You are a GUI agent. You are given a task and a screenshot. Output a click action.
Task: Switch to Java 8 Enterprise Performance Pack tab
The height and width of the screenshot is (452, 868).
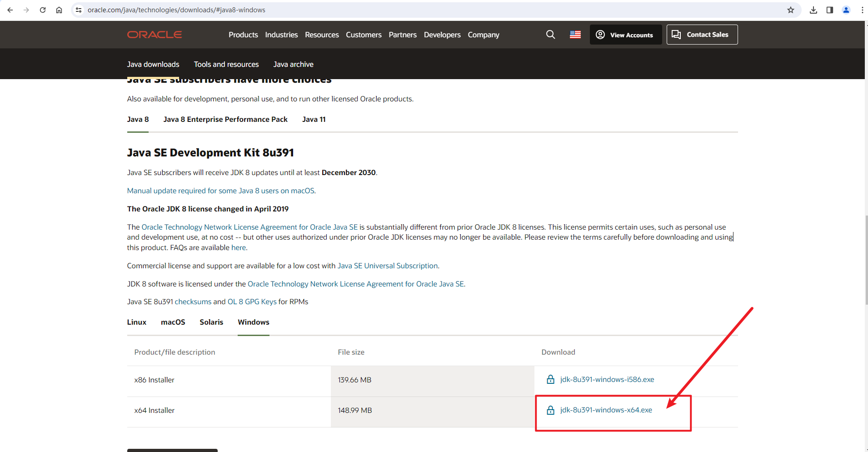coord(225,119)
